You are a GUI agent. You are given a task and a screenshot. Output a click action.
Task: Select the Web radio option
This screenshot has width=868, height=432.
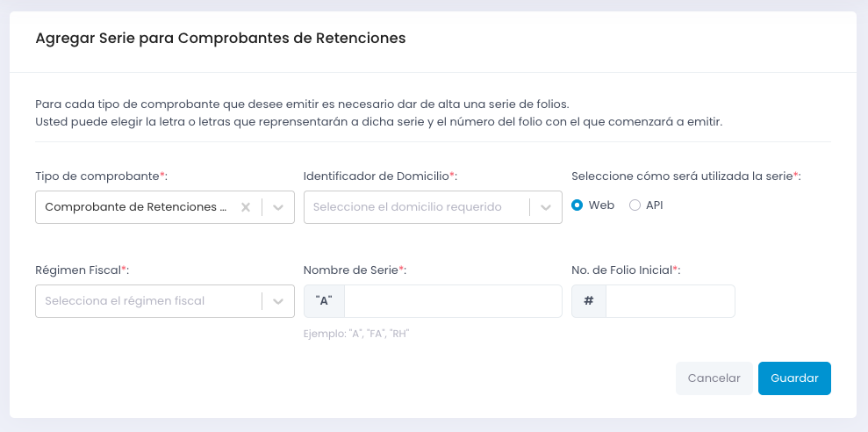coord(577,205)
